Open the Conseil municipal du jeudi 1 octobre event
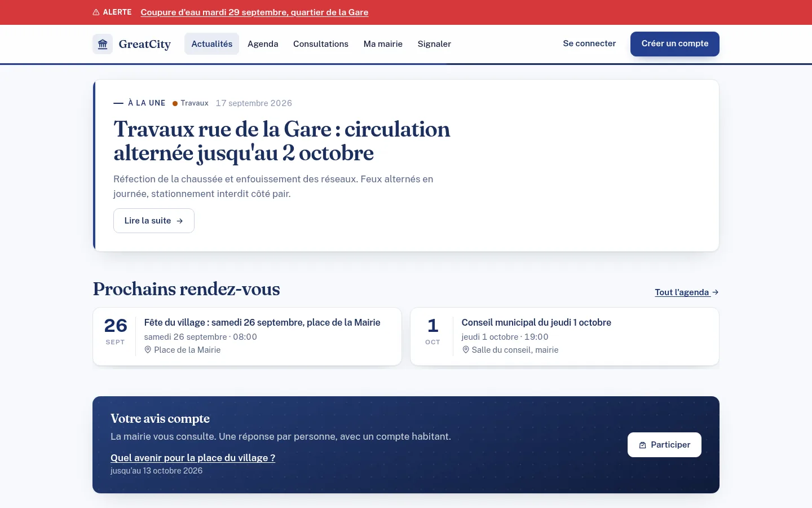The image size is (812, 508). [x=536, y=322]
